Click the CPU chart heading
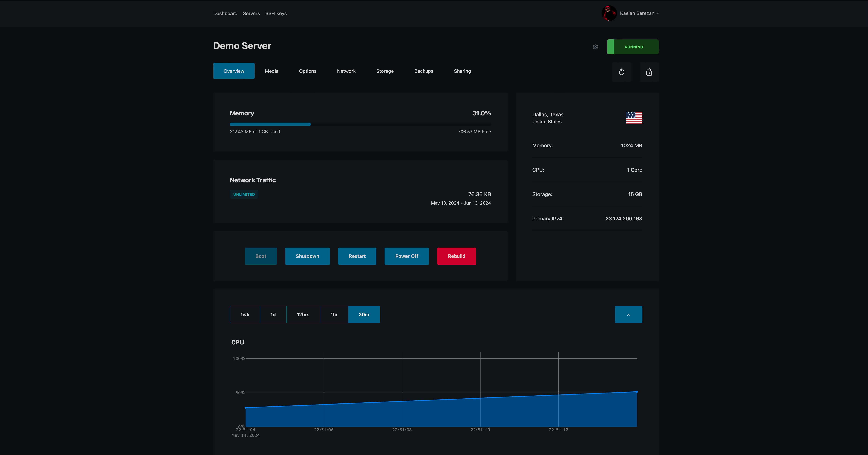Viewport: 868px width, 455px height. coord(238,342)
